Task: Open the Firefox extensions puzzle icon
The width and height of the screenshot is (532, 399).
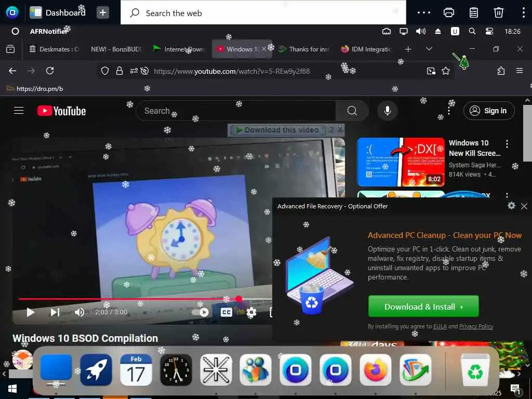Action: point(501,71)
